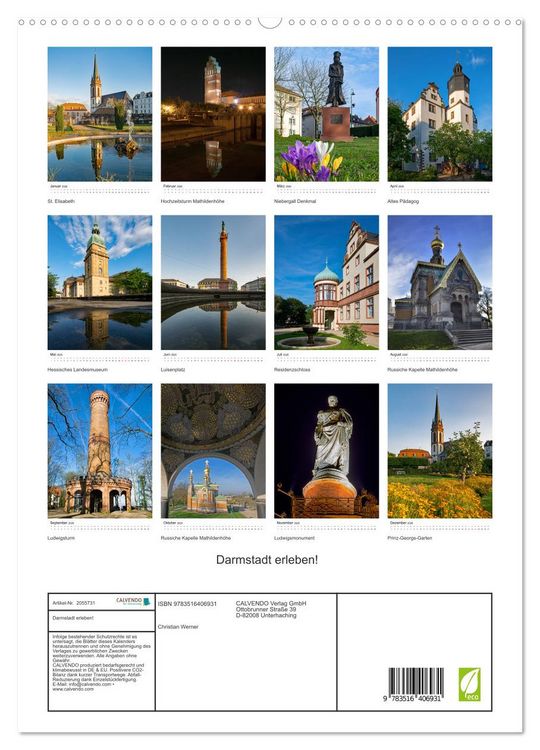Image resolution: width=540 pixels, height=750 pixels.
Task: Click the 'D-82008 Unterhaching' address line
Action: [x=266, y=616]
